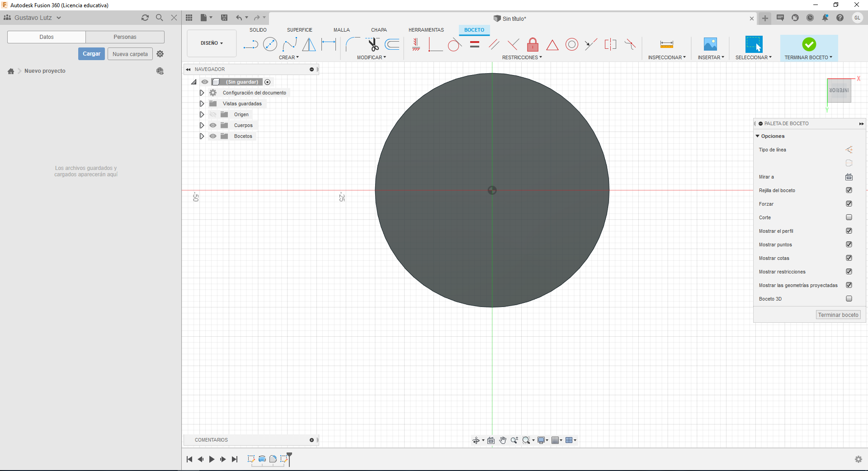Show the hidden Origen folder
This screenshot has height=471, width=868.
213,114
